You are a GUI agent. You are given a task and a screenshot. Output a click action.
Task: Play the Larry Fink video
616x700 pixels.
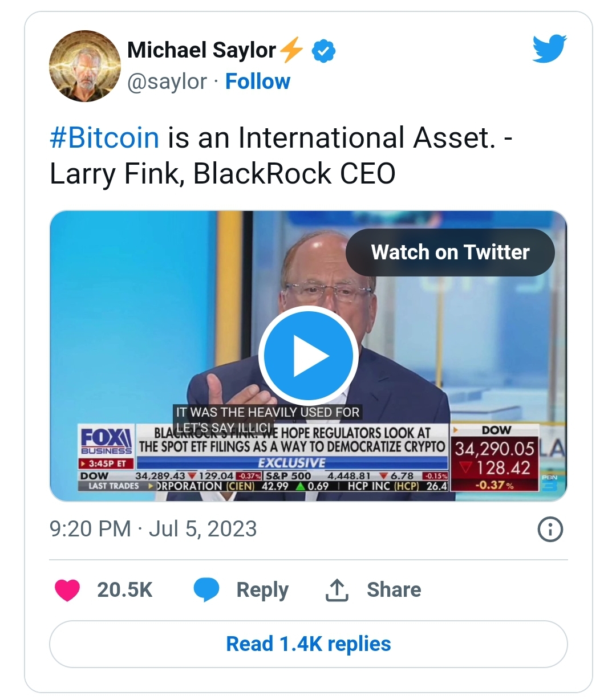click(309, 356)
